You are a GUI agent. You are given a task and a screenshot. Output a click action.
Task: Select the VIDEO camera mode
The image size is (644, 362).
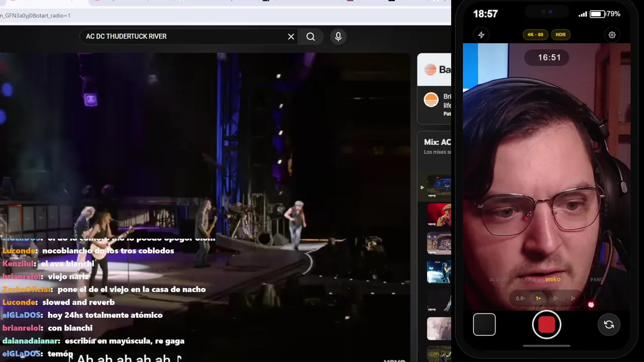click(552, 280)
